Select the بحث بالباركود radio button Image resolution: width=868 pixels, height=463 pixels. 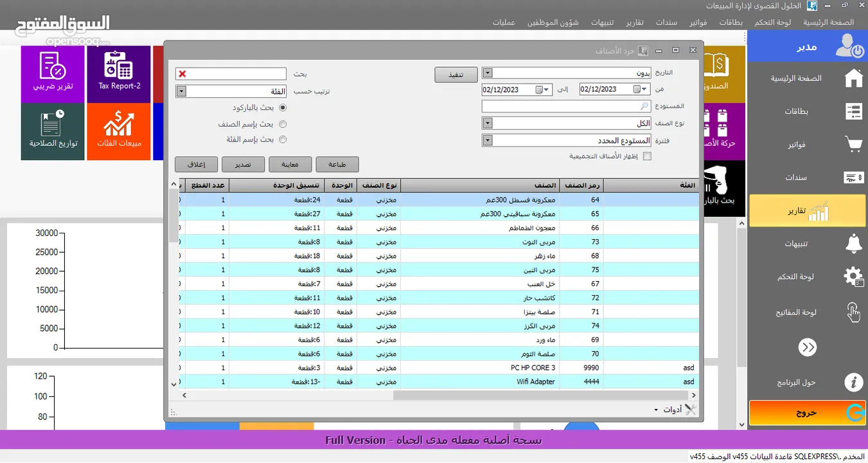click(283, 108)
